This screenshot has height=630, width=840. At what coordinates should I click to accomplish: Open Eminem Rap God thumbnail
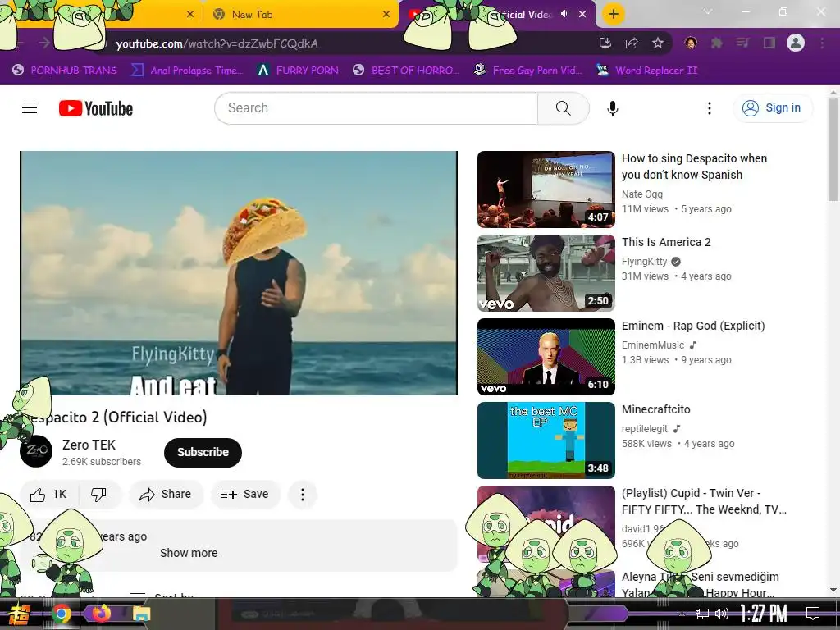pos(546,357)
